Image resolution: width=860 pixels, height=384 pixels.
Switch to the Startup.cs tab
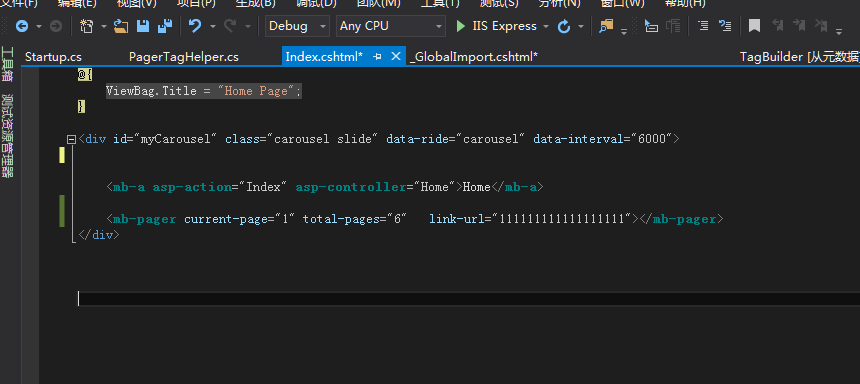(x=53, y=57)
